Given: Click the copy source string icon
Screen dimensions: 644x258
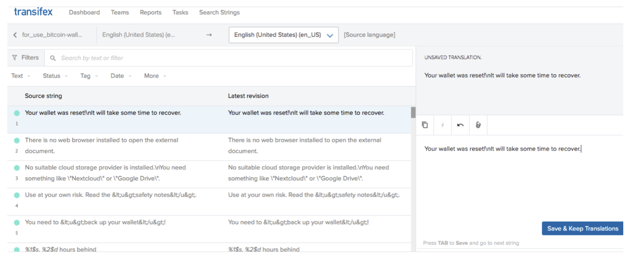Looking at the screenshot, I should 425,125.
